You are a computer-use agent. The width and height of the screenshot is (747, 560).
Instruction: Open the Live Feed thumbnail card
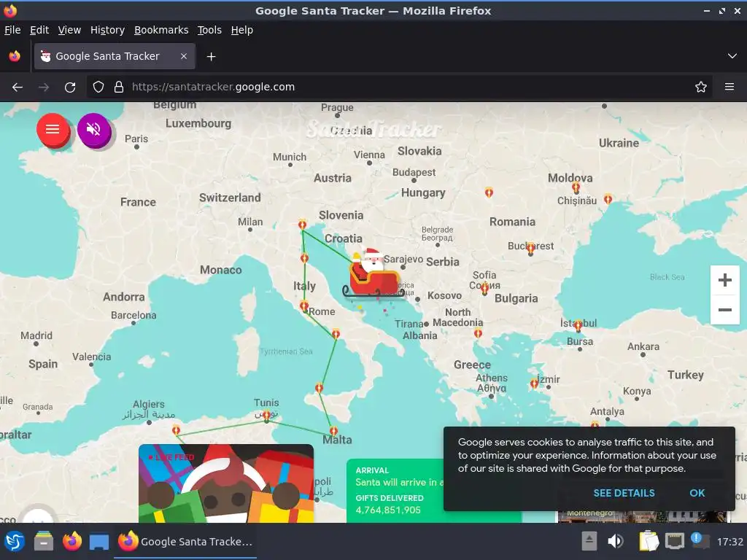click(x=226, y=483)
